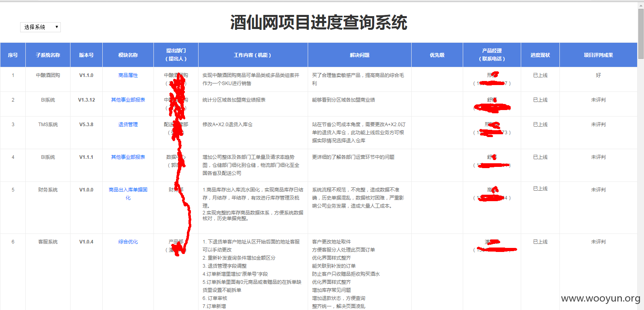Open 其他事业部报表 link in row 4
This screenshot has height=310, width=644.
pyautogui.click(x=128, y=157)
